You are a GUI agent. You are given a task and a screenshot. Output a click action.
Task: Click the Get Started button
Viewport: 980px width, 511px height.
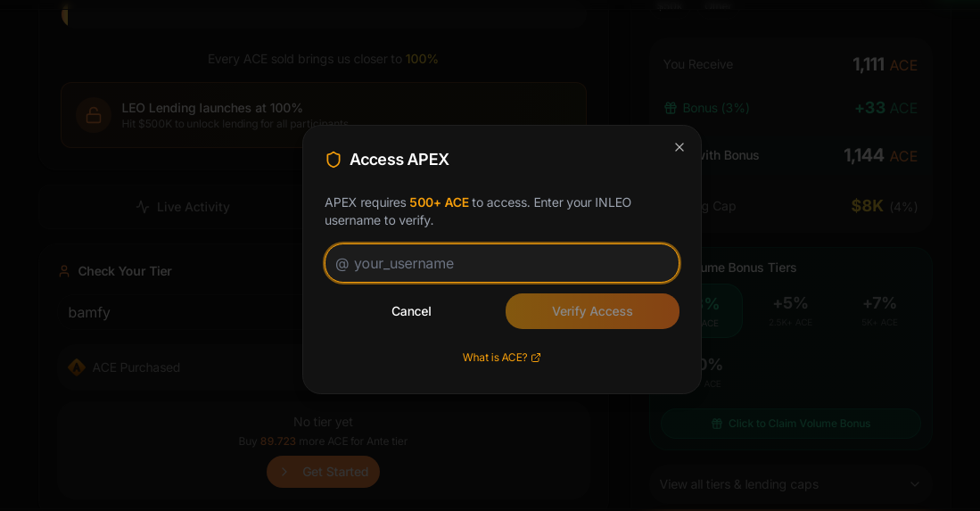324,472
